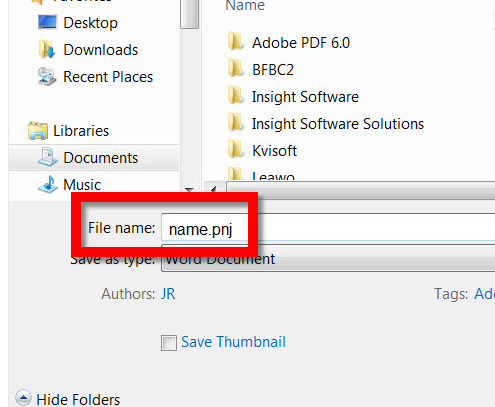The height and width of the screenshot is (407, 495).
Task: Edit the JR author value
Action: coord(168,294)
